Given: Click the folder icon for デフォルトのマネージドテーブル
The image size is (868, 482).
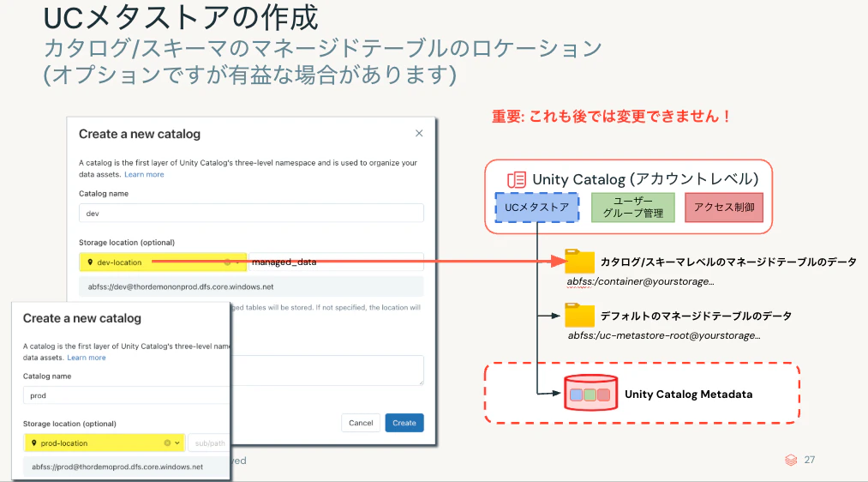Looking at the screenshot, I should click(579, 316).
